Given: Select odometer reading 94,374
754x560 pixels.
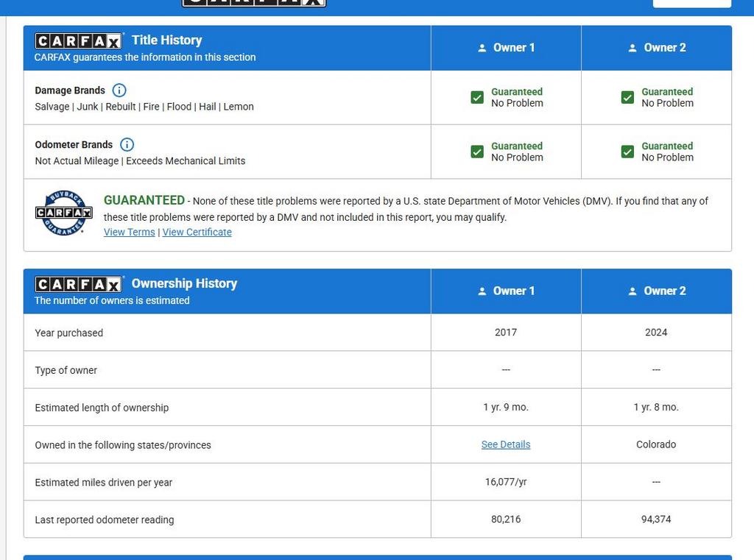Looking at the screenshot, I should [656, 519].
